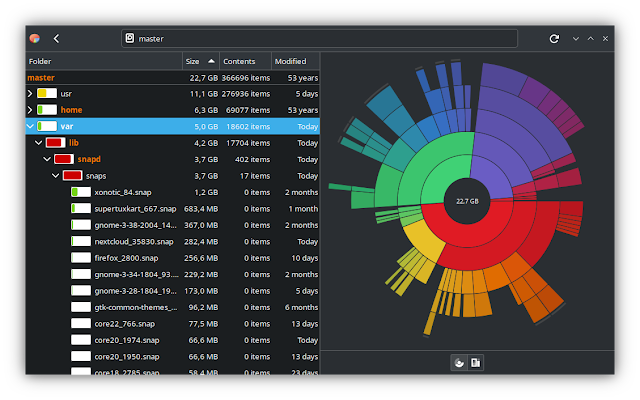
Task: Click the Contents column header
Action: point(245,61)
